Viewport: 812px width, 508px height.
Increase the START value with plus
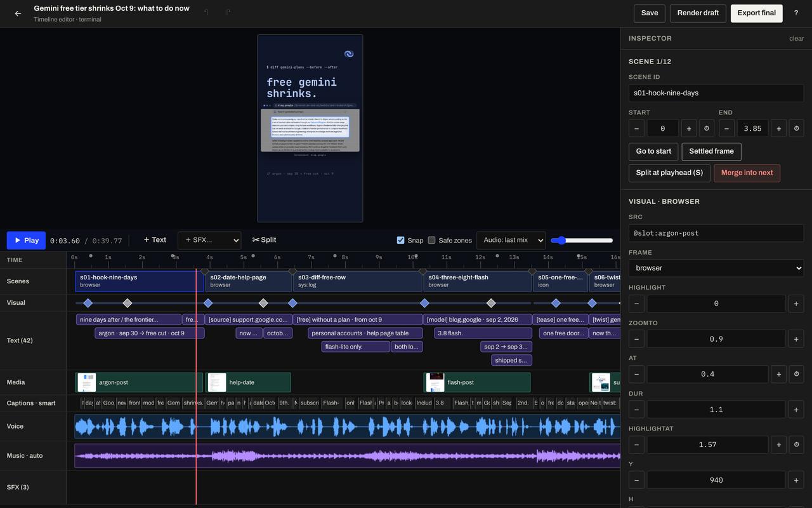[689, 128]
